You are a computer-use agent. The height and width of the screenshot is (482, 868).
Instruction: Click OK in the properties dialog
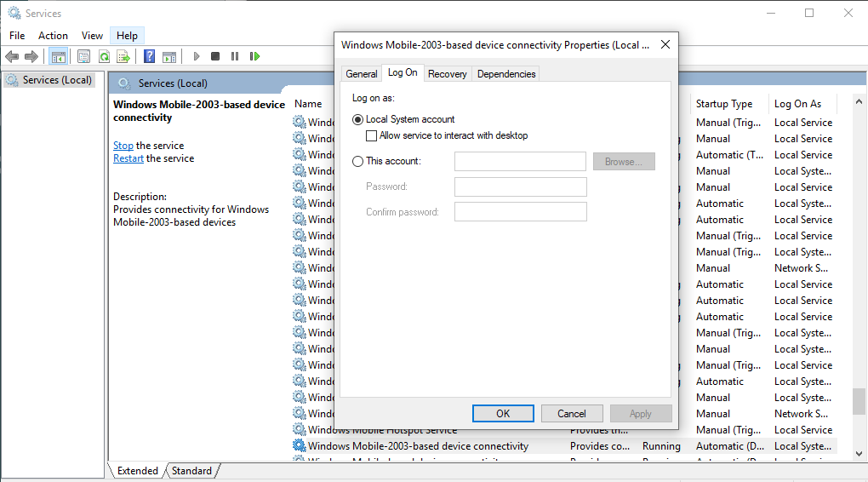point(503,413)
